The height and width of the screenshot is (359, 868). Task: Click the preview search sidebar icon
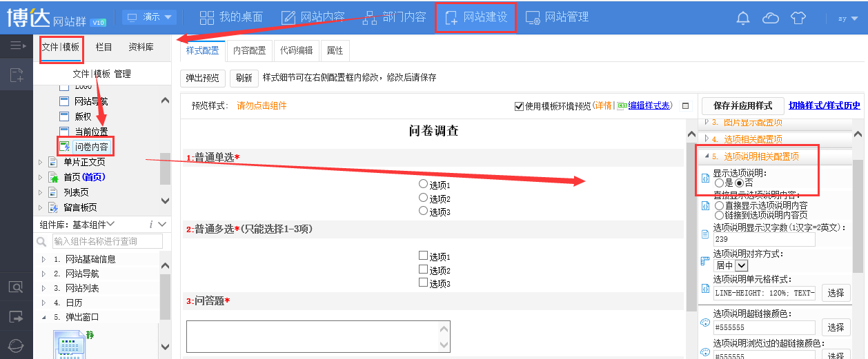pos(17,287)
